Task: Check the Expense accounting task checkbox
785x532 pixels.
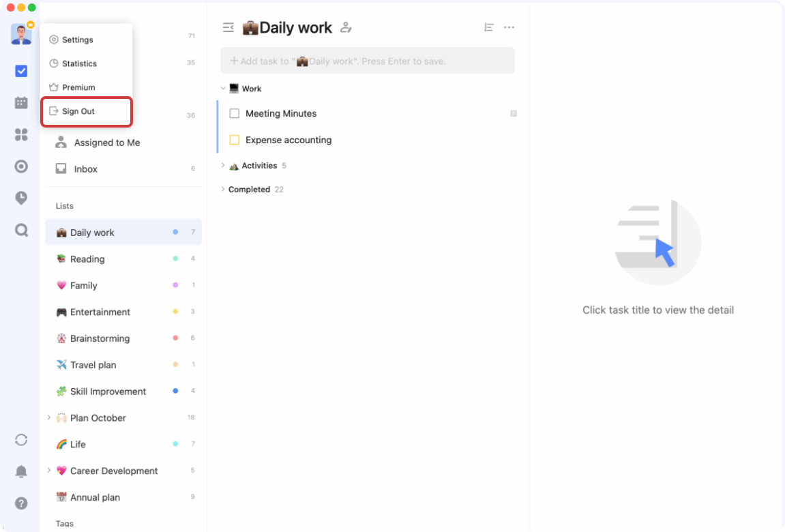Action: 235,141
